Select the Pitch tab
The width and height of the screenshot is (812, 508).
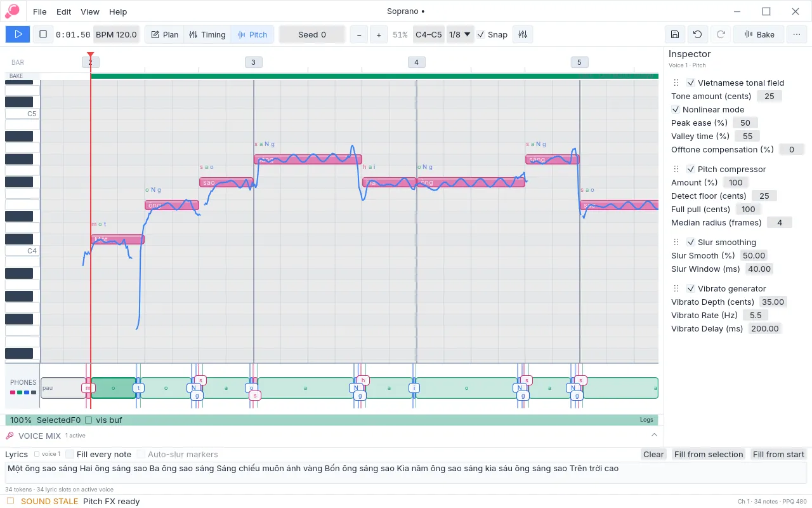click(252, 34)
